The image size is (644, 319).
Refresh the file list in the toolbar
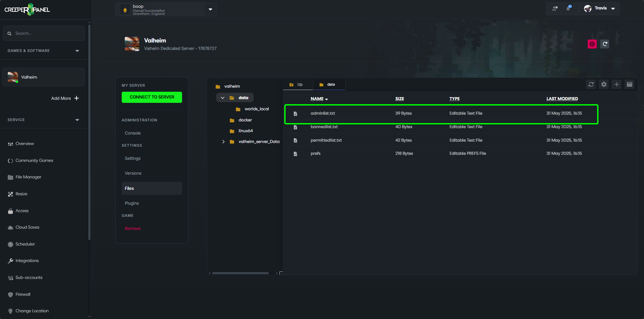[591, 85]
